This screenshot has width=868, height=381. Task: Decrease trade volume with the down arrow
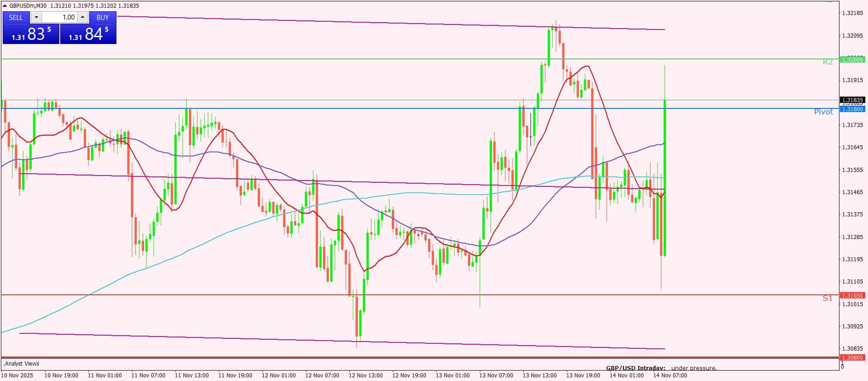(36, 17)
